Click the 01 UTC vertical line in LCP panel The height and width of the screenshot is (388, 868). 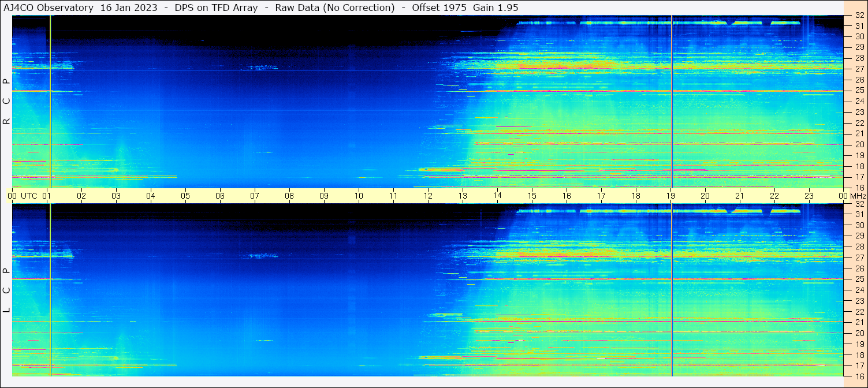50,290
